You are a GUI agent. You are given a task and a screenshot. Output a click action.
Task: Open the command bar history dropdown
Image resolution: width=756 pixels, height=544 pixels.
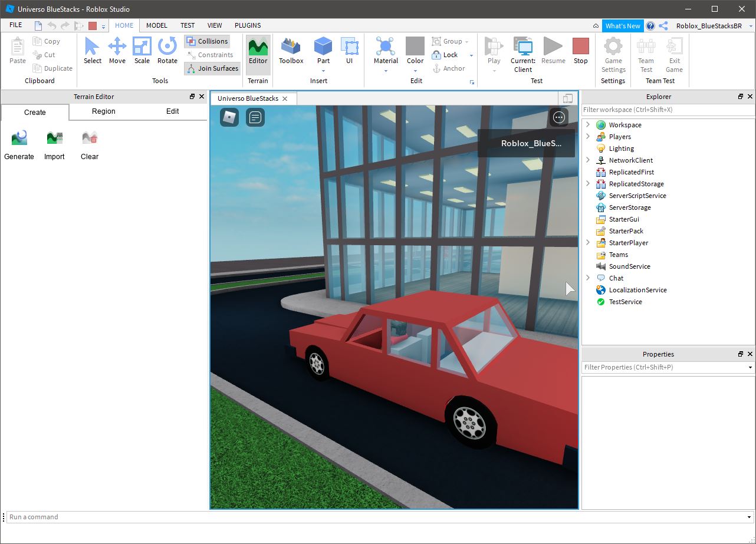click(x=749, y=517)
